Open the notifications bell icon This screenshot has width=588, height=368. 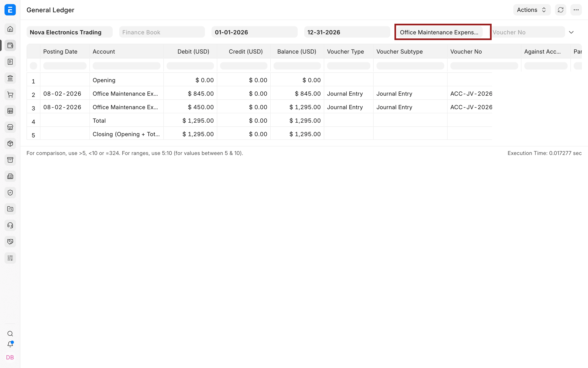click(10, 344)
